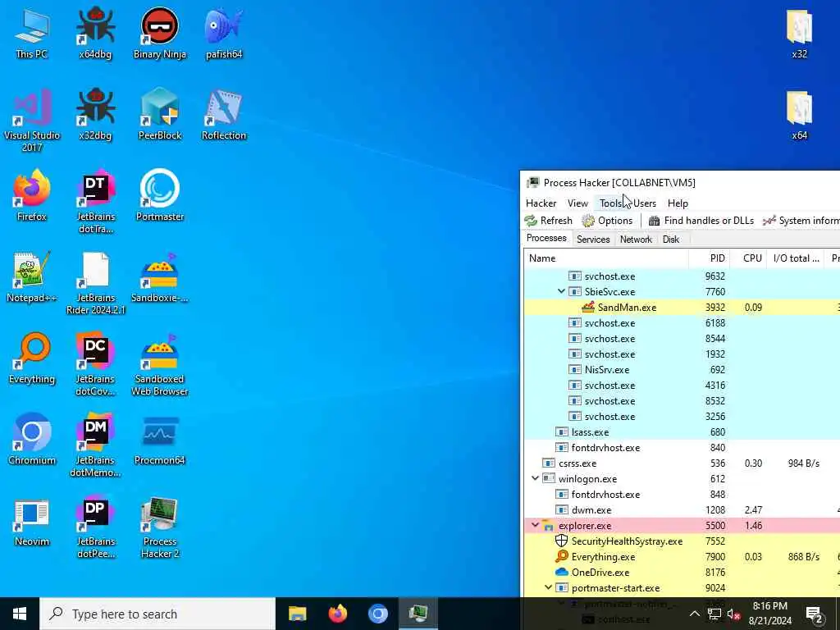This screenshot has width=840, height=630.
Task: Click Find handles or DLLs button
Action: (x=701, y=221)
